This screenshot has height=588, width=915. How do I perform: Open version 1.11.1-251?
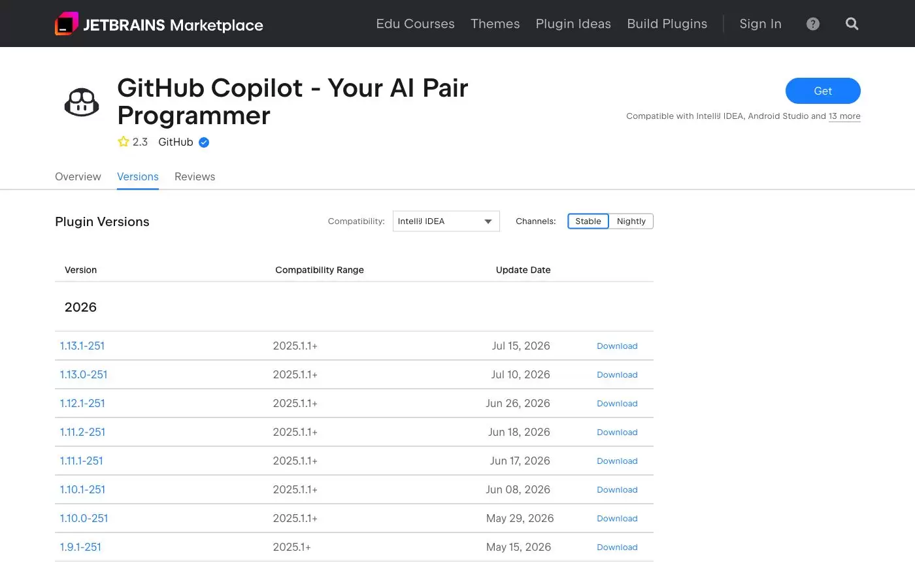82,461
